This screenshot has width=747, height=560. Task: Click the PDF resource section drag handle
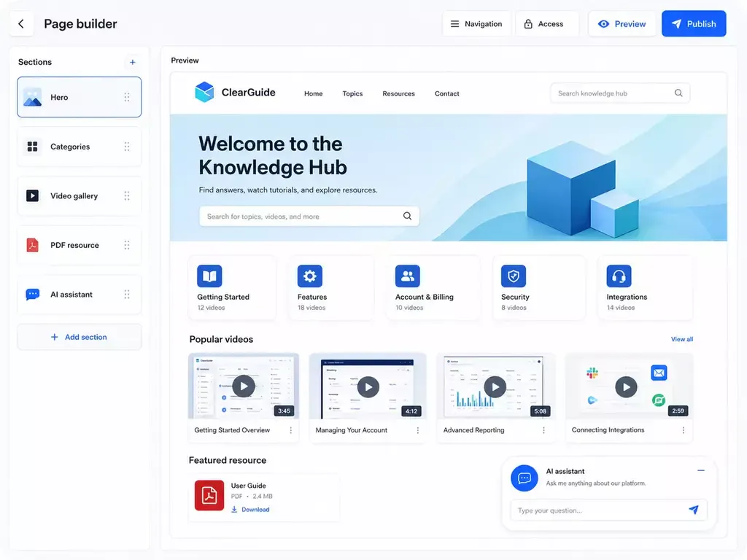click(127, 245)
